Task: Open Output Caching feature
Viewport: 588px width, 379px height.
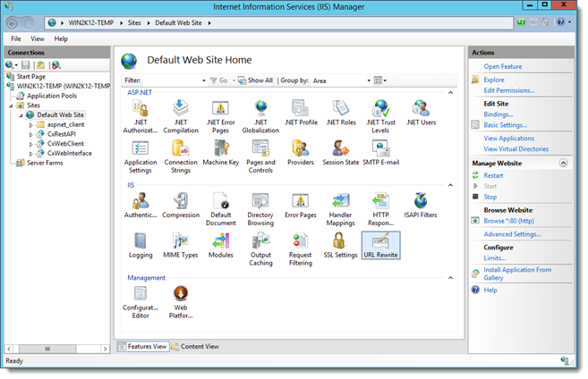Action: [260, 249]
